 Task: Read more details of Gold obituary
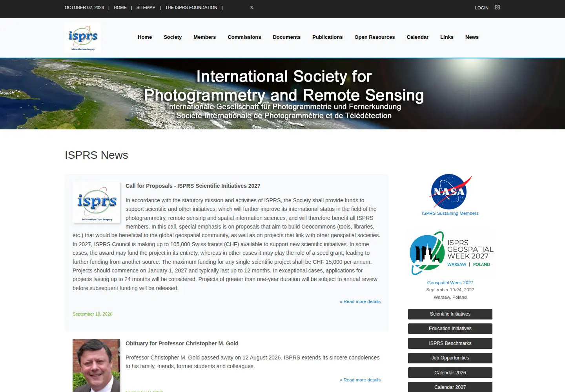[x=360, y=380]
